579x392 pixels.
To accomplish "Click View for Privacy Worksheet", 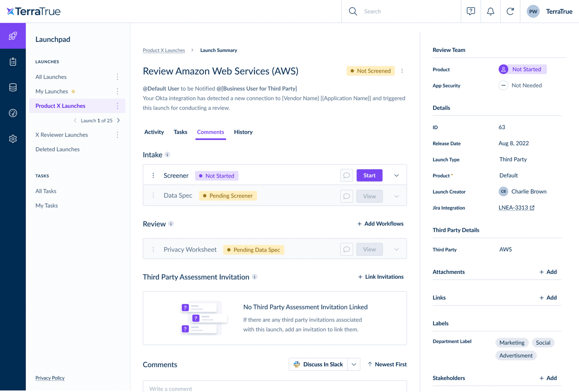I will click(x=369, y=249).
